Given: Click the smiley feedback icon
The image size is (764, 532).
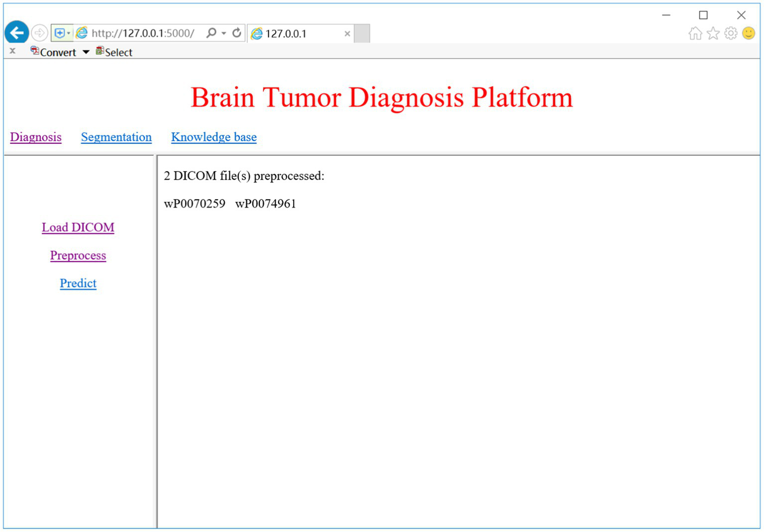Looking at the screenshot, I should tap(749, 33).
